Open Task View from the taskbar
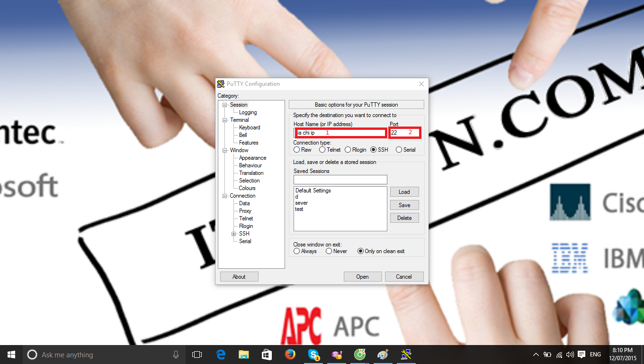644x364 pixels. (197, 354)
